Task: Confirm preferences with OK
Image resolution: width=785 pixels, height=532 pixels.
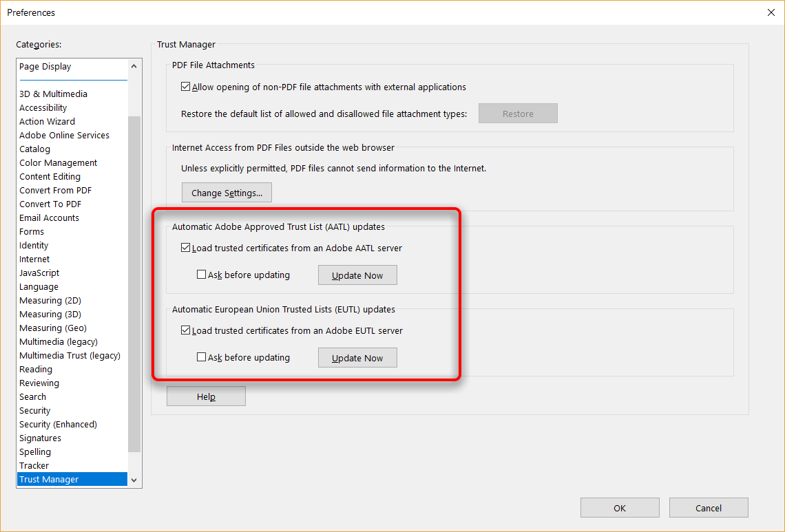Action: 619,507
